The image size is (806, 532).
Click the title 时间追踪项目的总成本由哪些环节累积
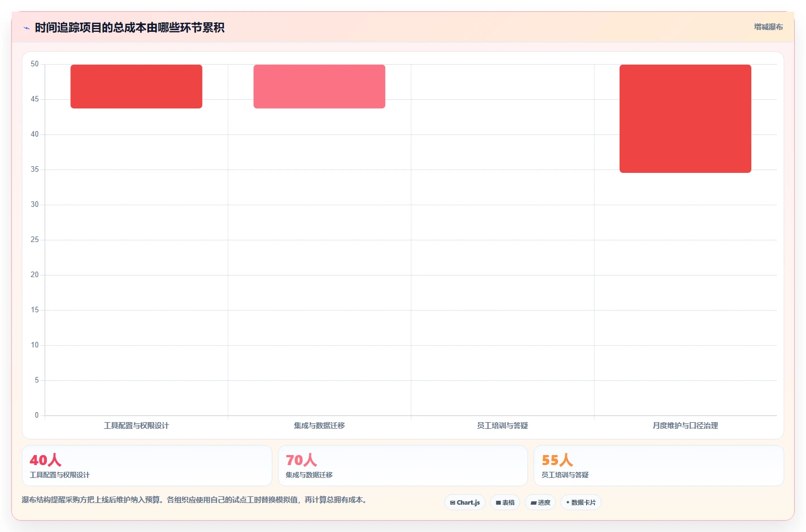click(x=129, y=28)
